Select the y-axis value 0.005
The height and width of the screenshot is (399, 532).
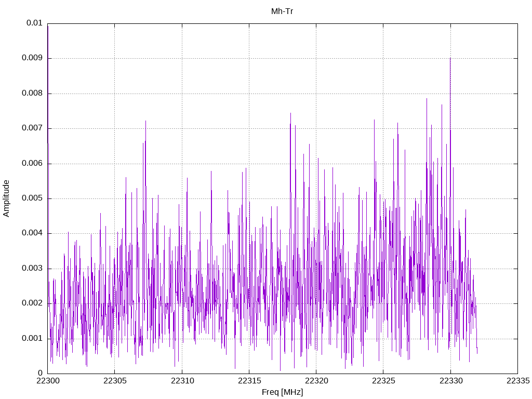click(x=32, y=198)
